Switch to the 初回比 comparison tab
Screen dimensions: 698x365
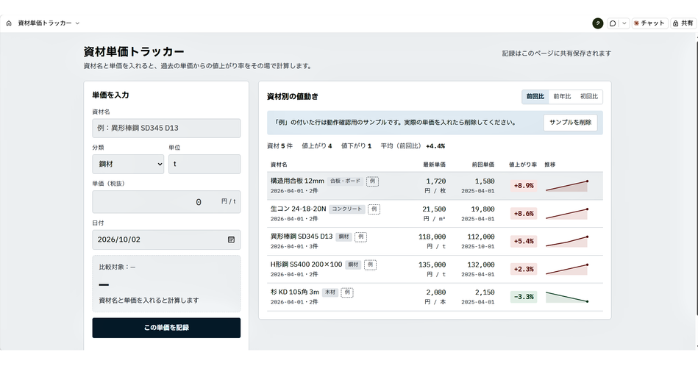coord(589,97)
